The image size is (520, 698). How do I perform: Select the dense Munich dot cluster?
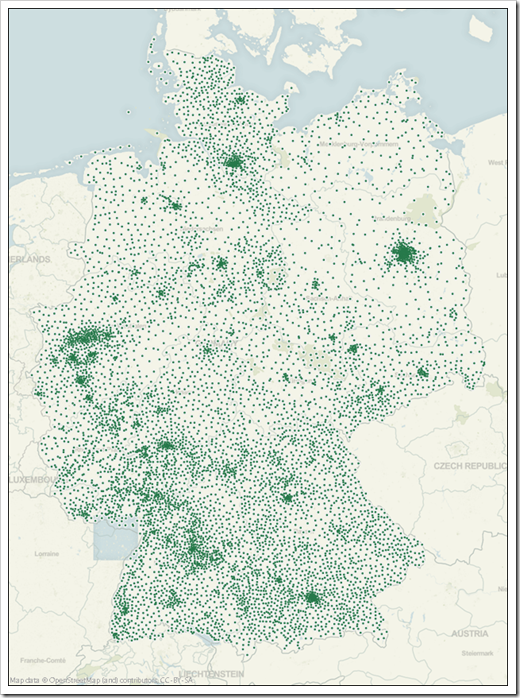(312, 597)
